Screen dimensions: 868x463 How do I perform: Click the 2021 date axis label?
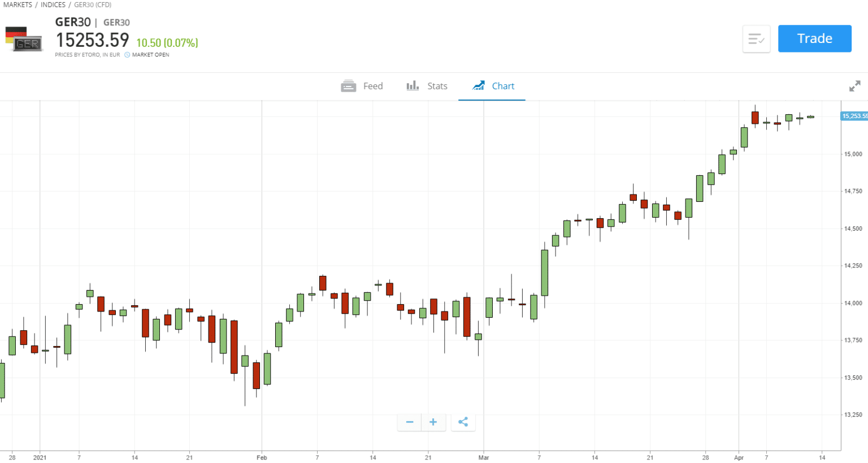pos(40,457)
